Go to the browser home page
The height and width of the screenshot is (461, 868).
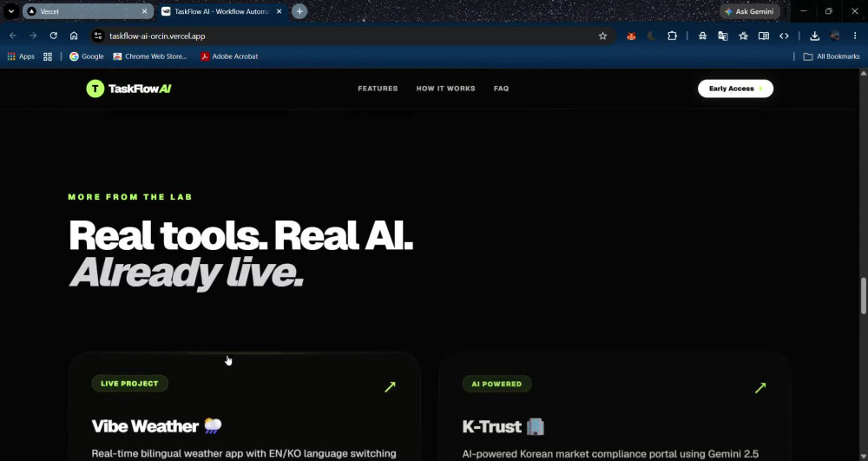(74, 36)
